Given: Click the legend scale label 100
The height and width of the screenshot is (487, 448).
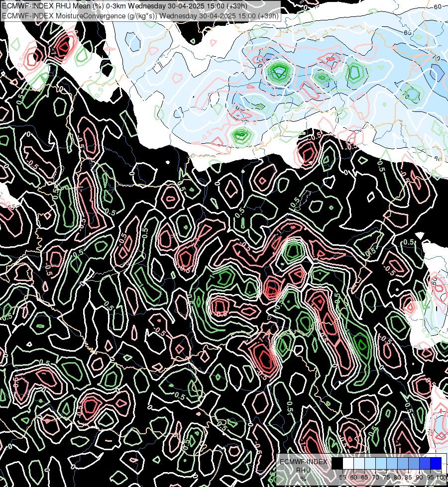Looking at the screenshot, I should [x=442, y=478].
